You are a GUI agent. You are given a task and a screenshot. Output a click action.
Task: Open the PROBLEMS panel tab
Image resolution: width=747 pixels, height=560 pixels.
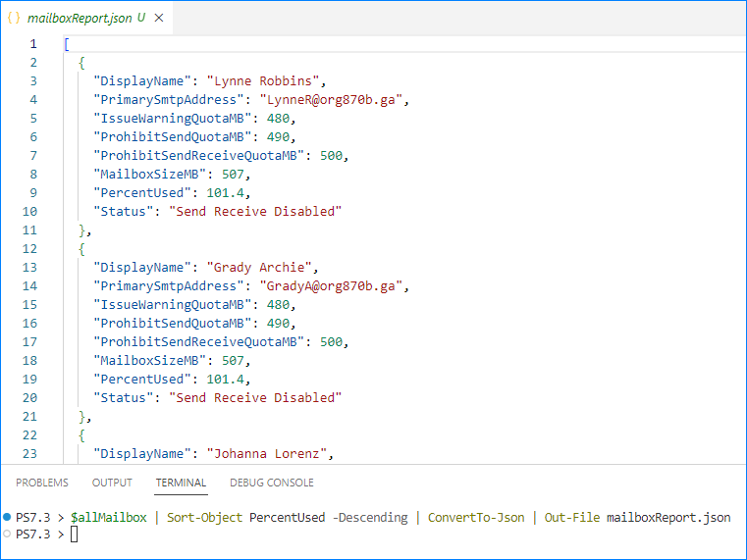click(42, 483)
